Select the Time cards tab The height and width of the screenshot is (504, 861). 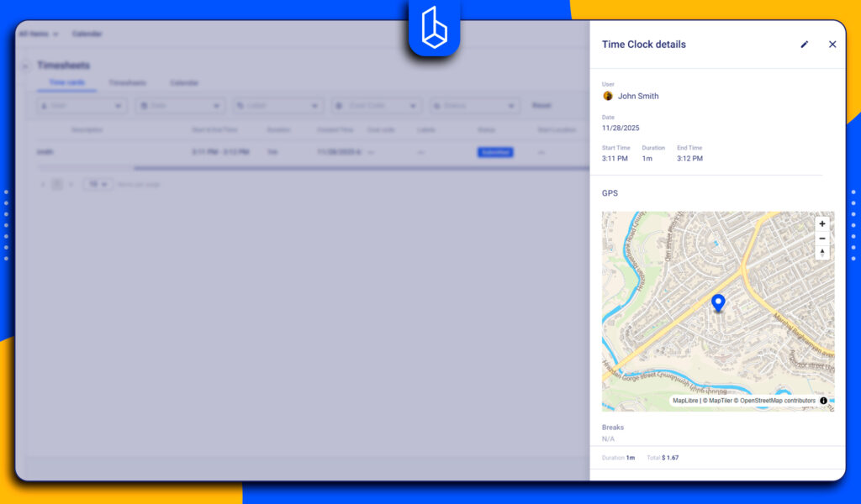tap(67, 82)
